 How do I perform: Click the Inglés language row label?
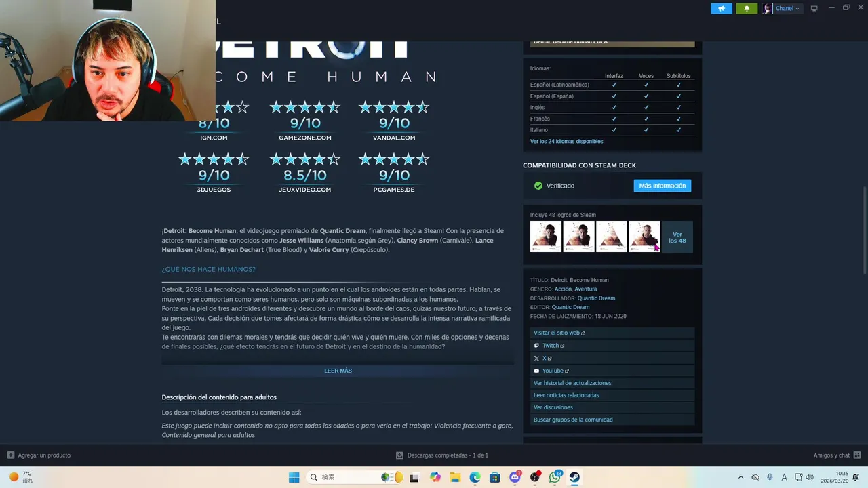(x=537, y=108)
